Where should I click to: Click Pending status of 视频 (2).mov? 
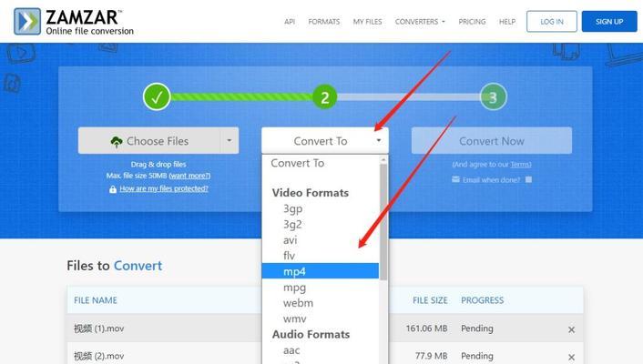coord(477,356)
